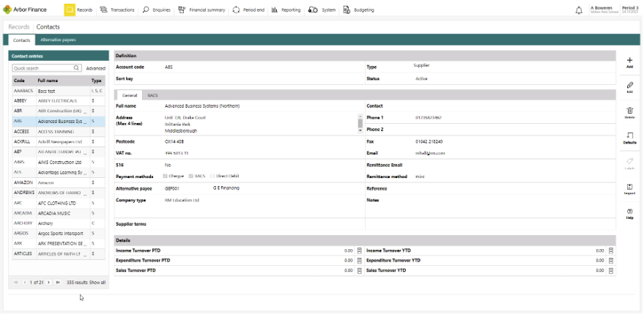Open the A Boweren user profile
Screen dimensions: 644x315
[604, 10]
